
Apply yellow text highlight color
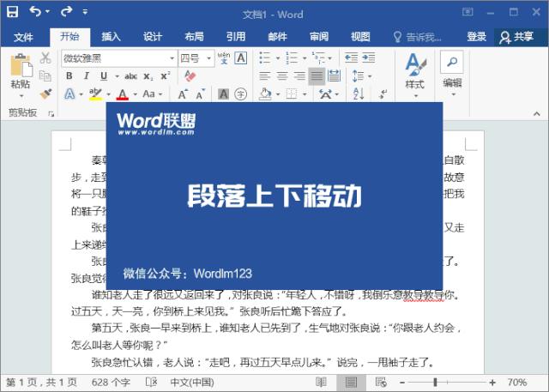point(95,93)
